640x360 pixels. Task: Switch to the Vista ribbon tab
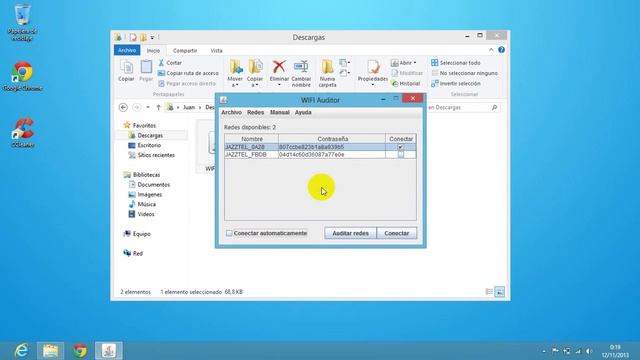[x=216, y=51]
